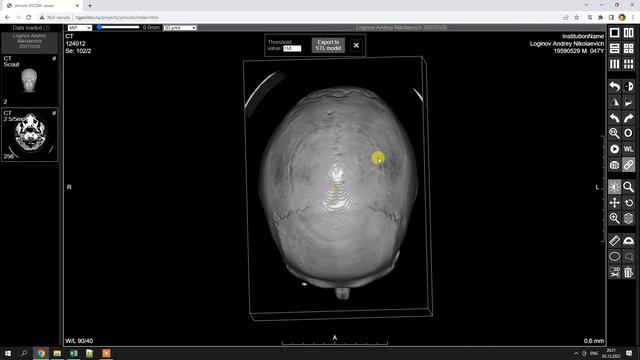
Task: Start cine playback with play icon
Action: 614,149
